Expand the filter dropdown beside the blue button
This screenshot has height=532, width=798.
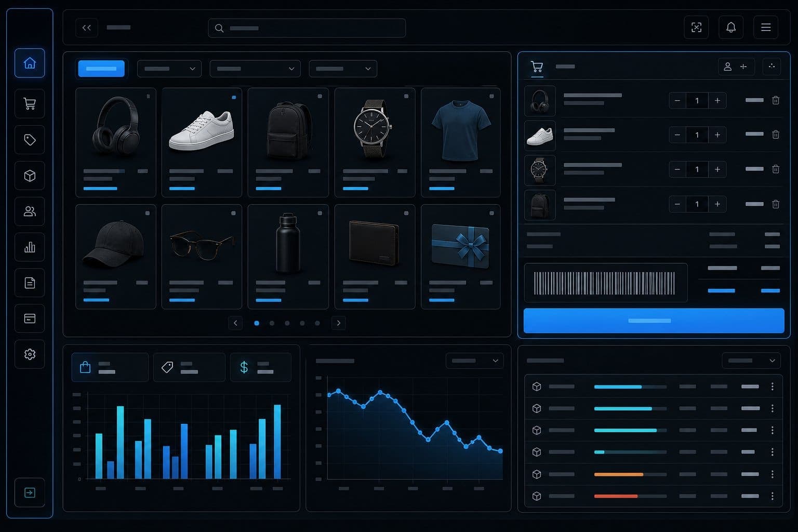[x=169, y=69]
